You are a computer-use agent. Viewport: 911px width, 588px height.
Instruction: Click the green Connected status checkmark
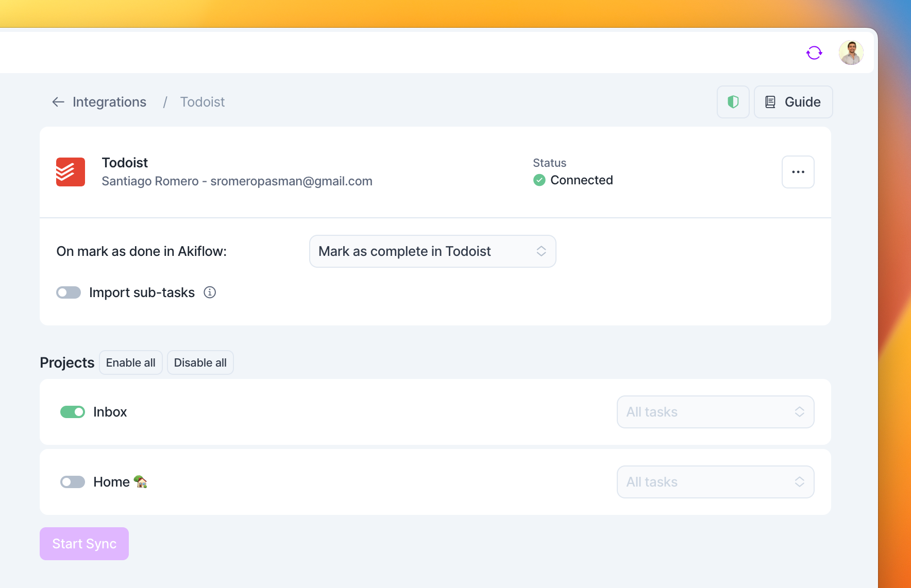539,180
